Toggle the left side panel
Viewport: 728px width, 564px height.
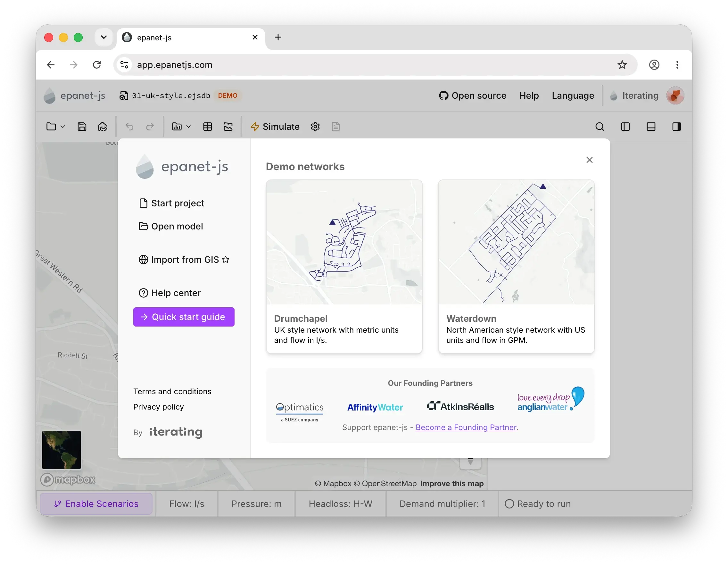pyautogui.click(x=625, y=127)
